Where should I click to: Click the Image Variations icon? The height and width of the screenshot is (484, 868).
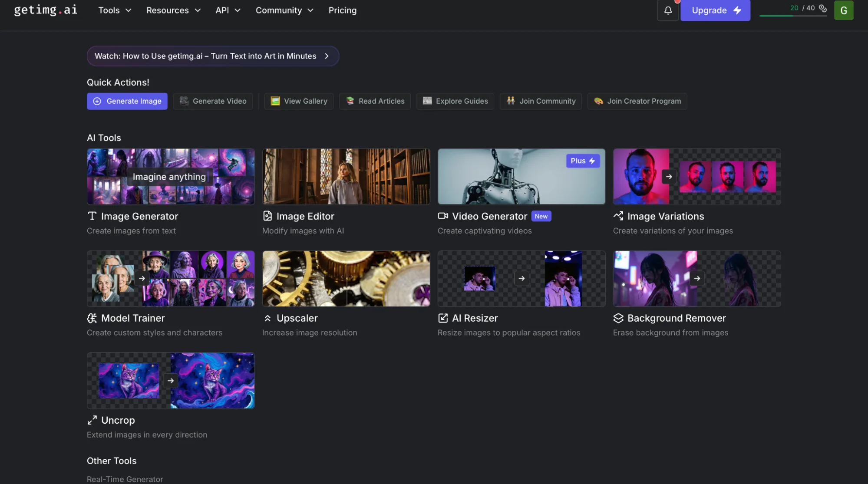618,216
